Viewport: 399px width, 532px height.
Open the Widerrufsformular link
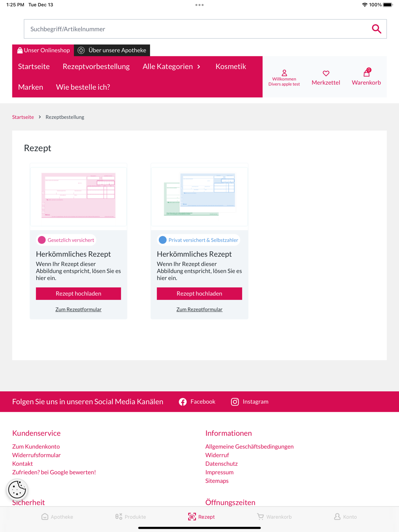pyautogui.click(x=36, y=455)
